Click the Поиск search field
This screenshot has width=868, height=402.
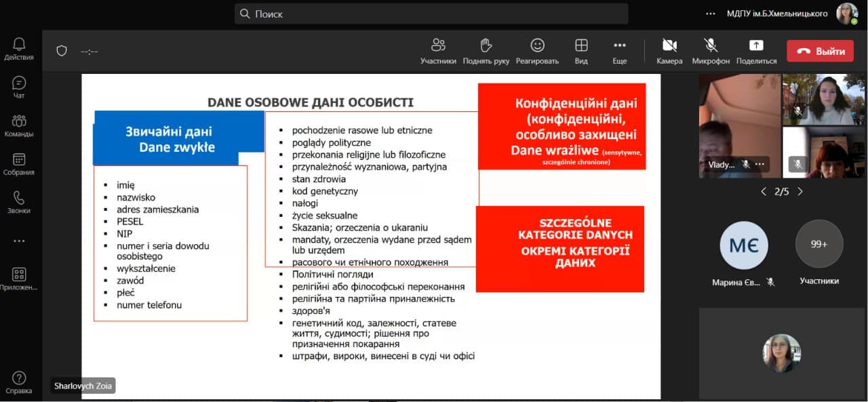[431, 14]
